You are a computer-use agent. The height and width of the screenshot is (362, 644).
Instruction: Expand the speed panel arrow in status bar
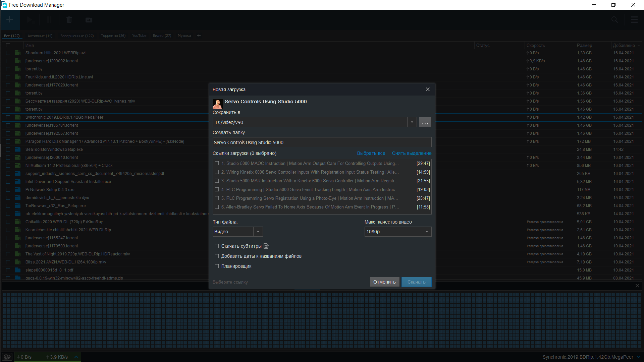coord(76,357)
